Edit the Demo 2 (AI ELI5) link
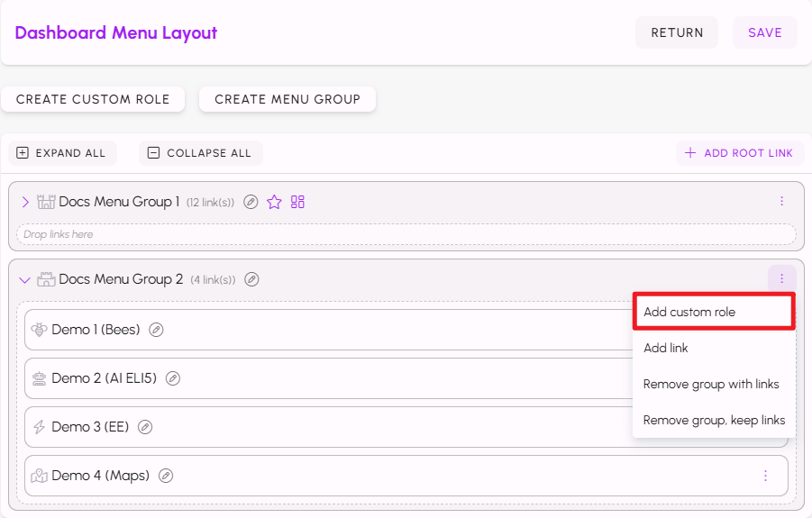The height and width of the screenshot is (518, 812). (x=173, y=378)
